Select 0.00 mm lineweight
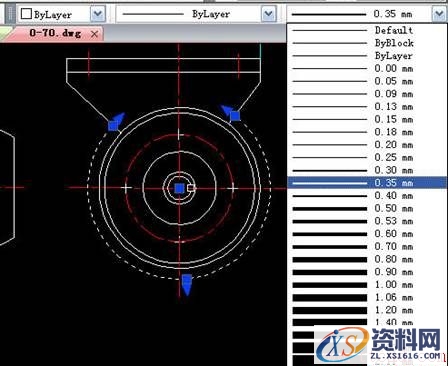Image resolution: width=448 pixels, height=366 pixels. point(367,68)
